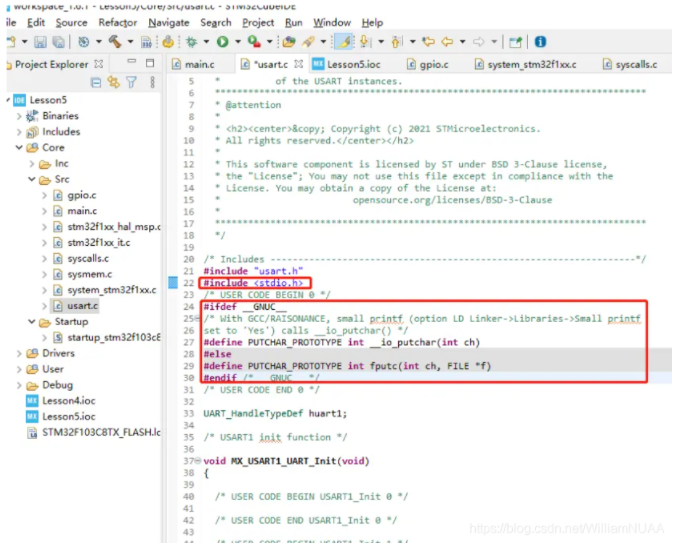Expand the Includes tree node
The image size is (680, 558).
(x=19, y=132)
